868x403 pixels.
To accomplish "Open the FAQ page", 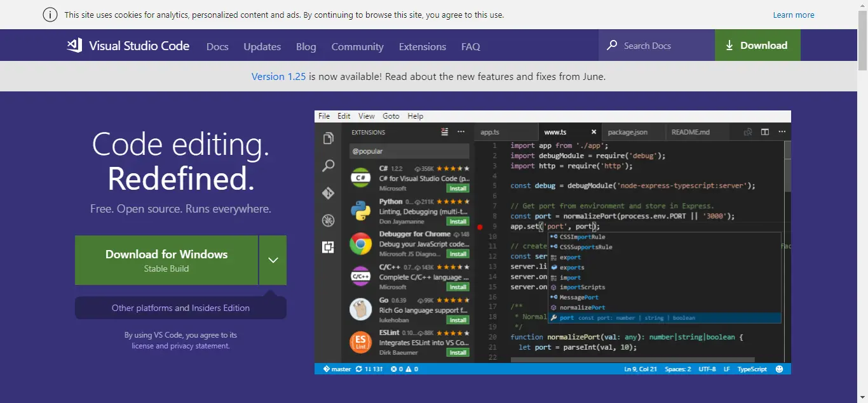I will [x=471, y=46].
